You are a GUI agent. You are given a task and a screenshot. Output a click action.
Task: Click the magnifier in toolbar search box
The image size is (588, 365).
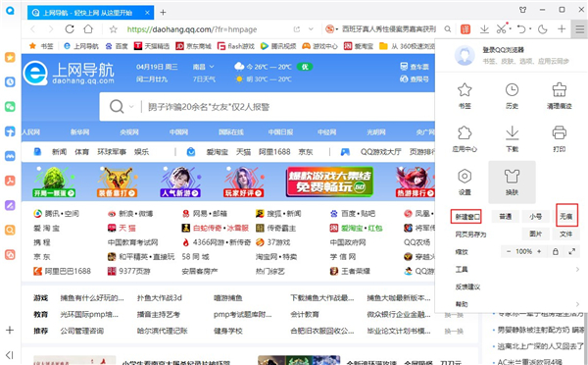click(448, 28)
